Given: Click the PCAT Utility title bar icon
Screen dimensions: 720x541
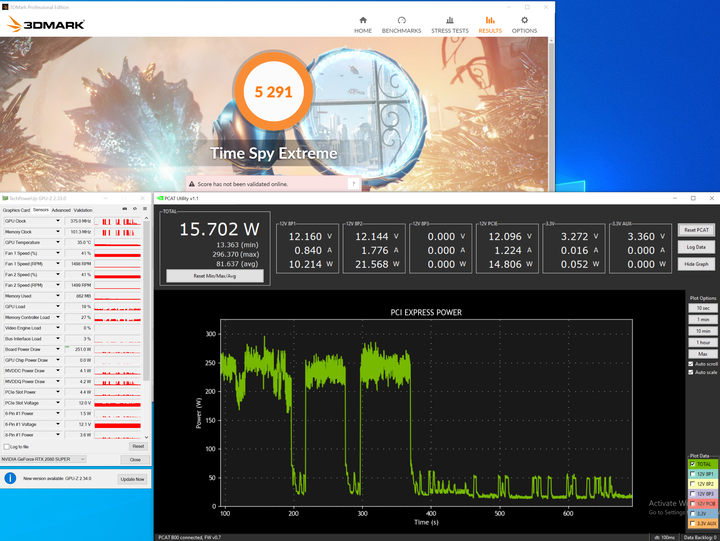Looking at the screenshot, I should coord(160,198).
